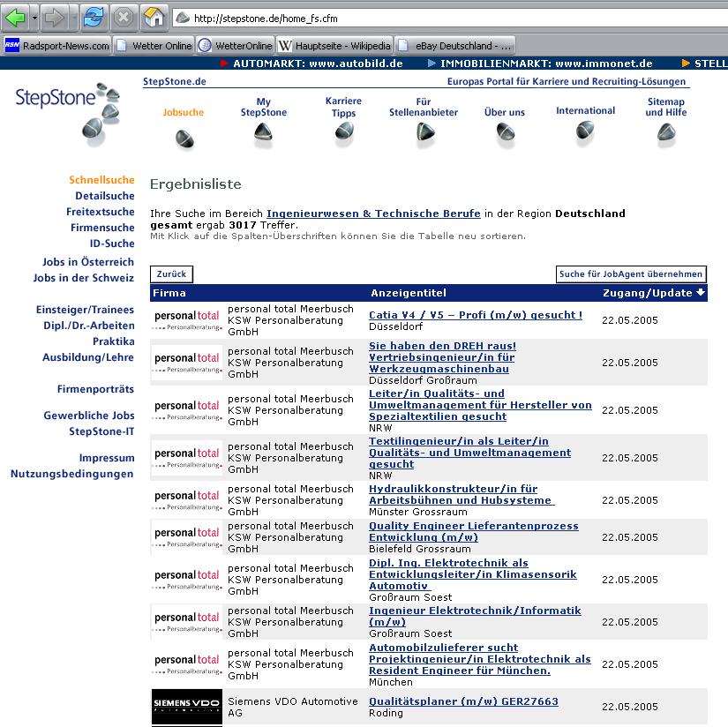The image size is (728, 727).
Task: Sort by the Anzeigentitel column header
Action: [x=408, y=293]
